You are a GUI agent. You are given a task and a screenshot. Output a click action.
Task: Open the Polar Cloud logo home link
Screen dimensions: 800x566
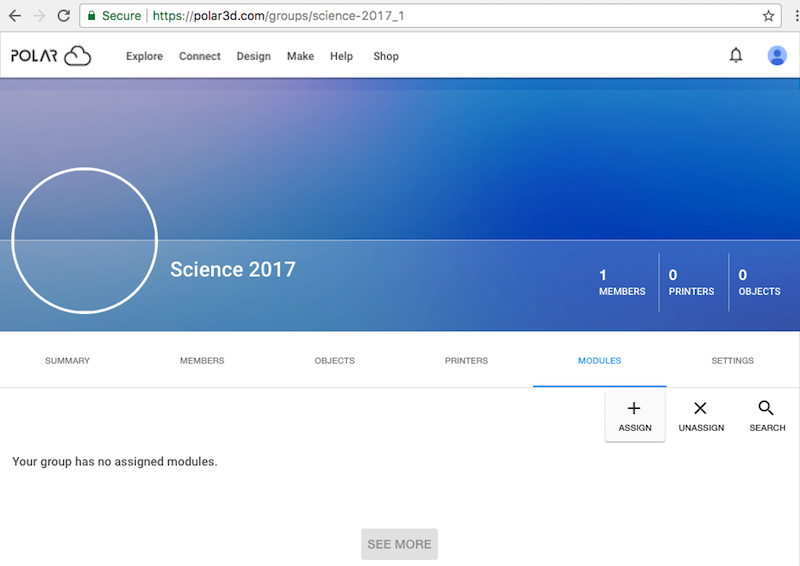51,56
